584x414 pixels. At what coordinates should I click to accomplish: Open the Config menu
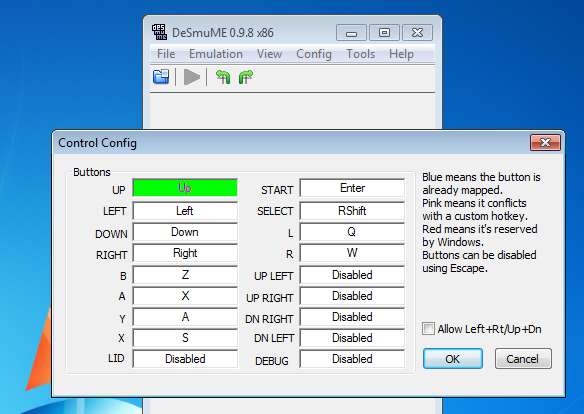click(314, 54)
